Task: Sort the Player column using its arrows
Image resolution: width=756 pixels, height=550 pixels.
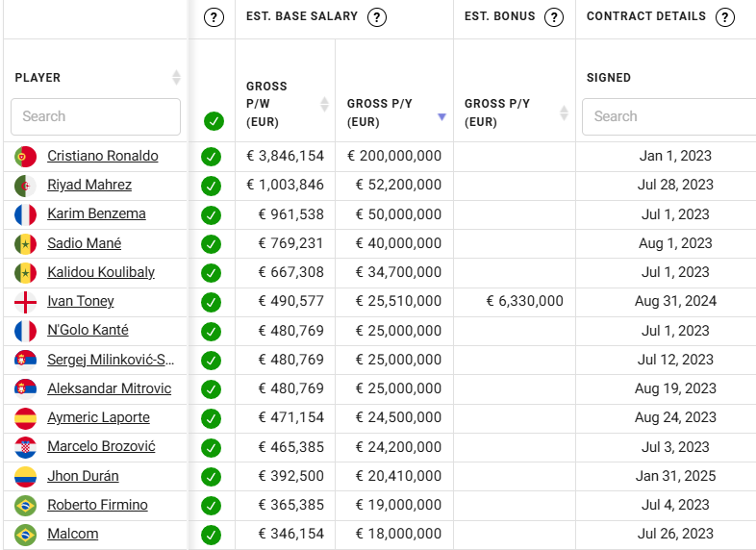Action: point(176,77)
